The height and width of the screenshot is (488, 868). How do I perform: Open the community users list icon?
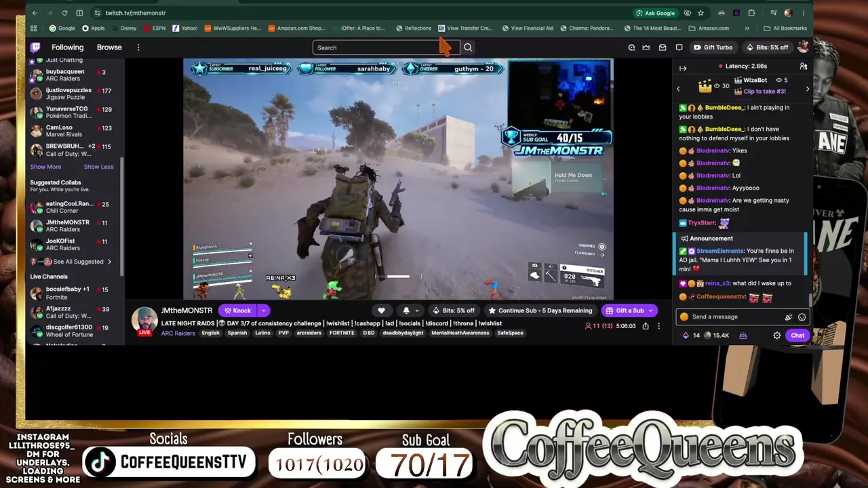(x=804, y=66)
